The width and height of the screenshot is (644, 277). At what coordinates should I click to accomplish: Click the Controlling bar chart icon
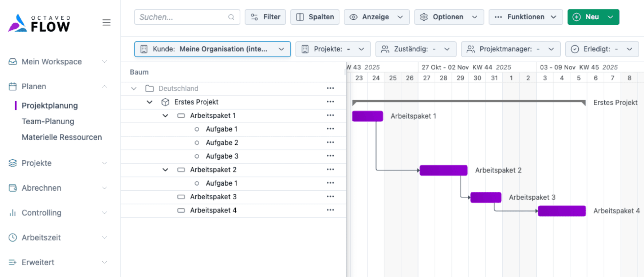click(13, 212)
